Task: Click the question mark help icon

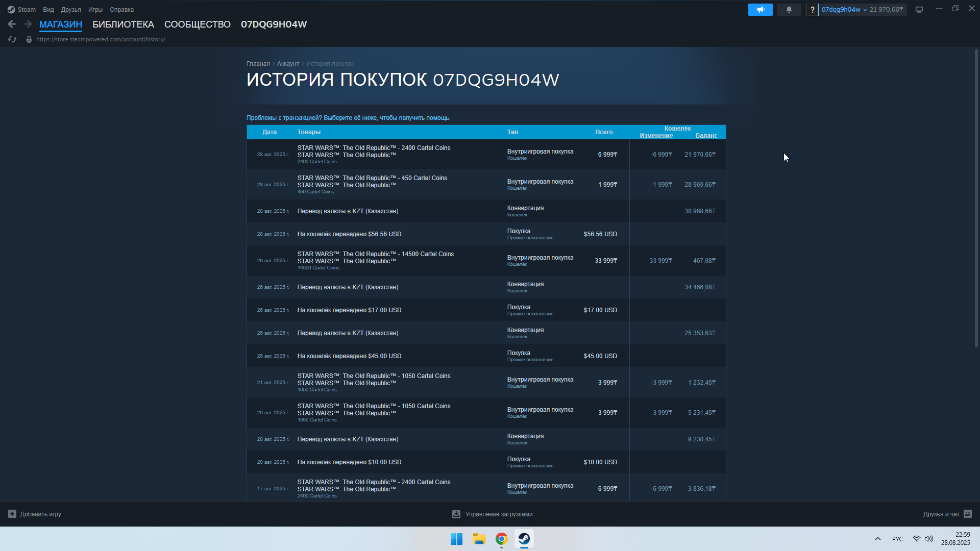Action: 812,10
